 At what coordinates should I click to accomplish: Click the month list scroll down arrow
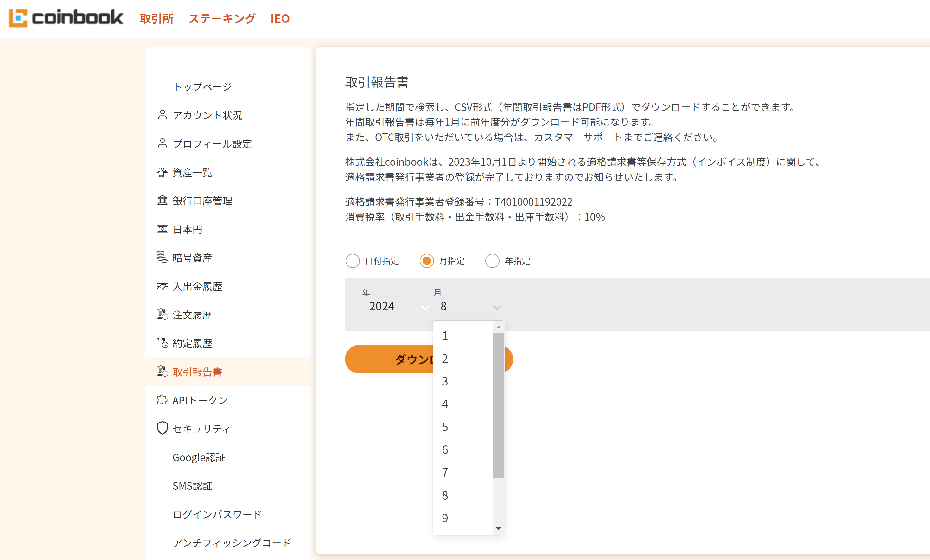(x=498, y=528)
